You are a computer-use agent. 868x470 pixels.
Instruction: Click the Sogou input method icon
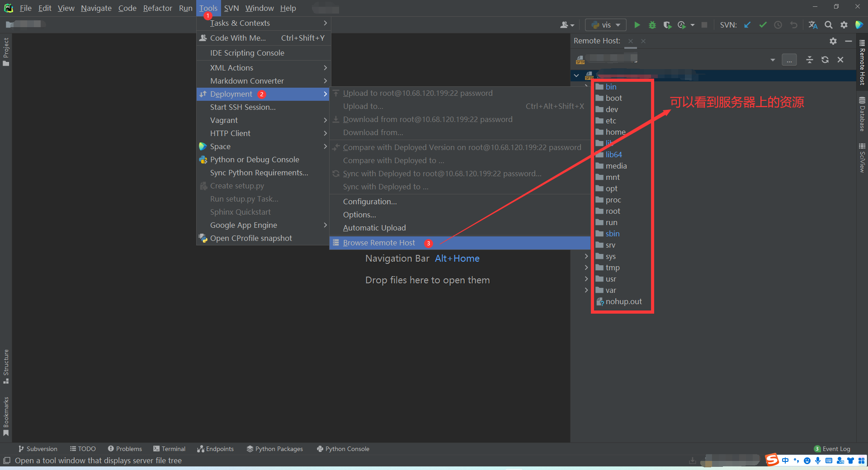coord(772,460)
